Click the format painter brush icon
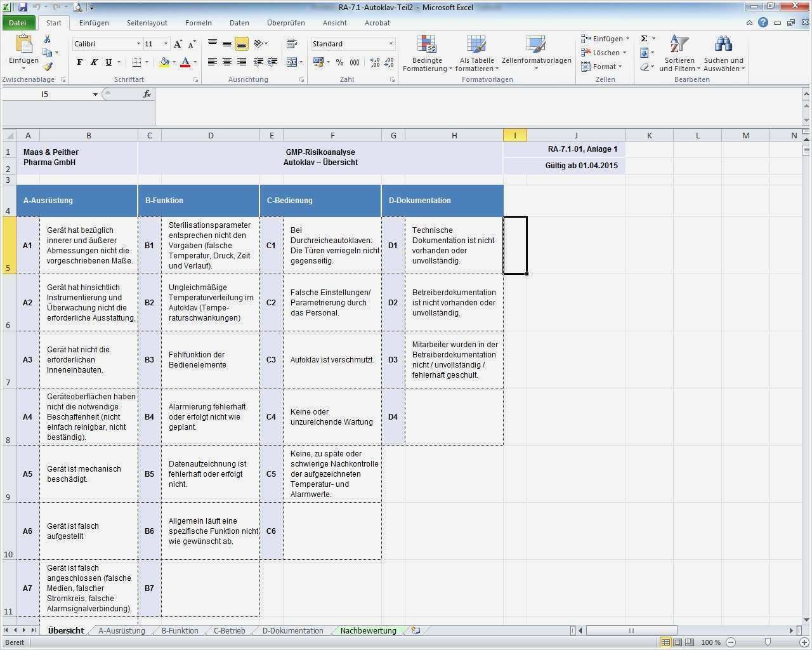 (x=48, y=67)
